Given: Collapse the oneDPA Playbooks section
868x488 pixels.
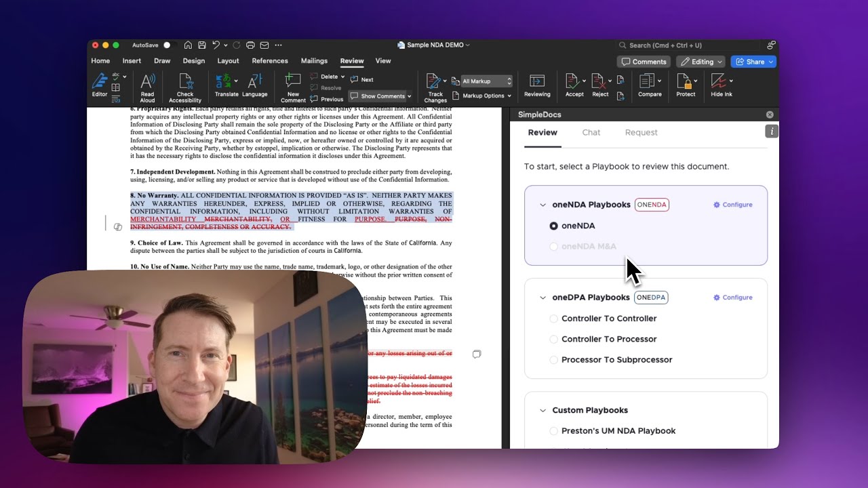Looking at the screenshot, I should point(542,298).
